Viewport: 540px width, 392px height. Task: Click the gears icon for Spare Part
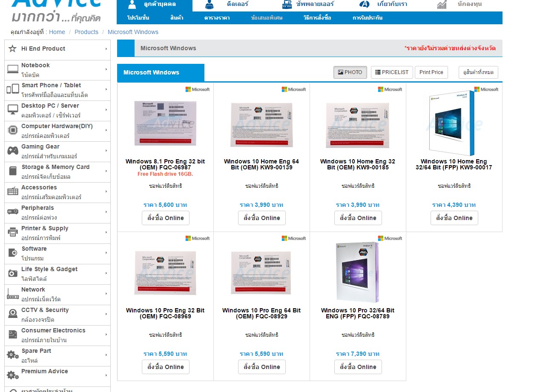(13, 355)
